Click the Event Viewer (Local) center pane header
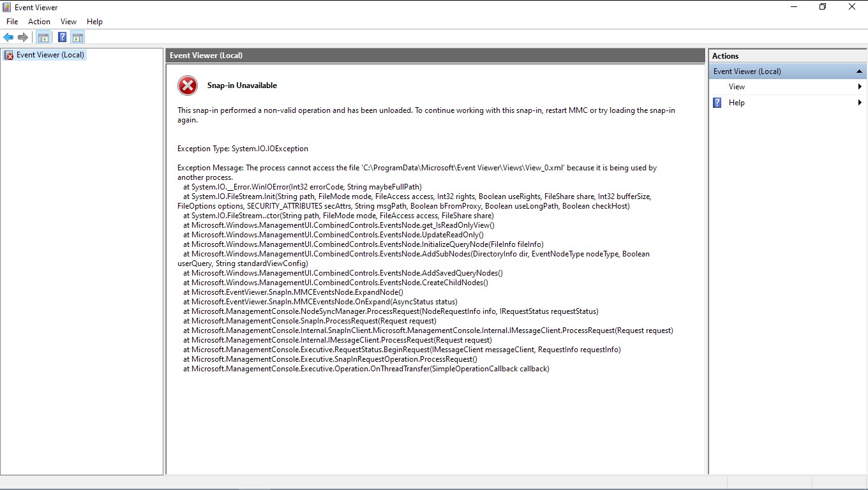868x490 pixels. (435, 56)
